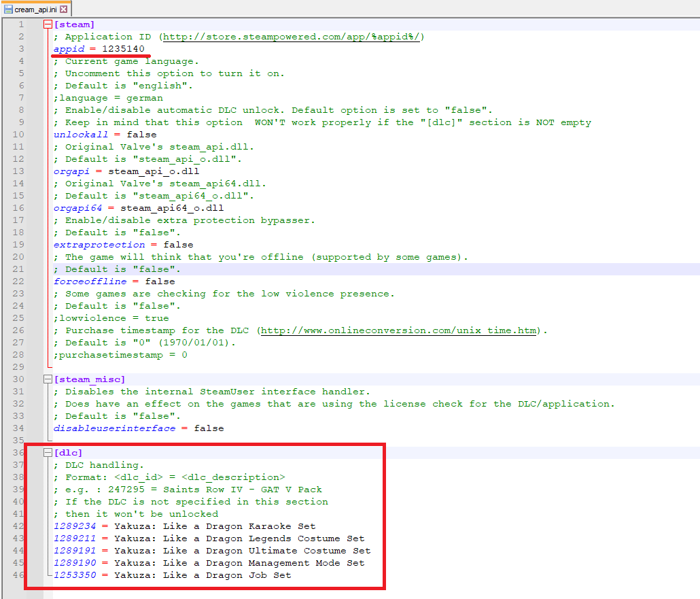Click DLC id 1289191

(75, 551)
